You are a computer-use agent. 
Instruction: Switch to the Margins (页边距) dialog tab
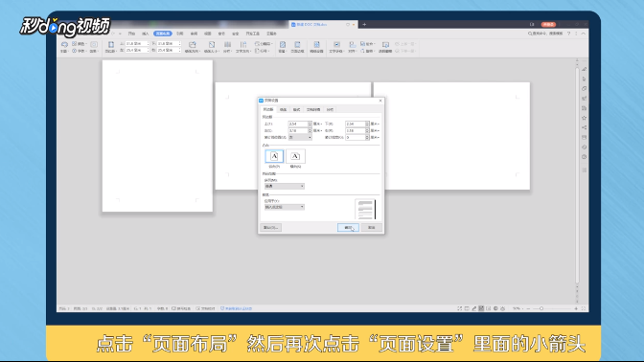[x=268, y=109]
